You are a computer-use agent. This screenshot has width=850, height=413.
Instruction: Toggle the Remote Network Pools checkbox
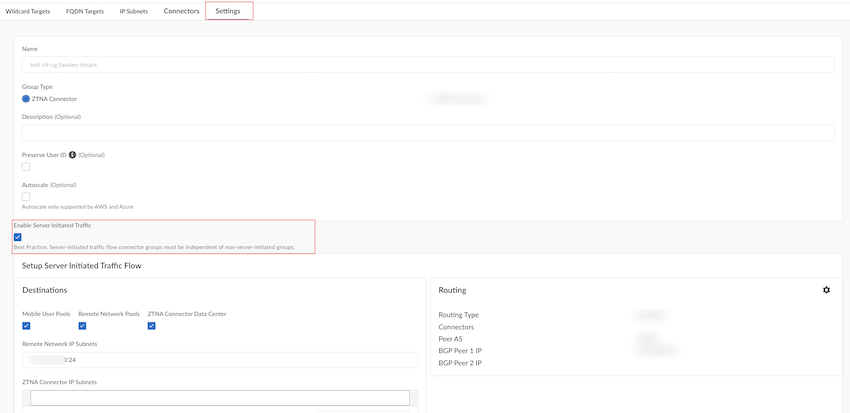(82, 326)
